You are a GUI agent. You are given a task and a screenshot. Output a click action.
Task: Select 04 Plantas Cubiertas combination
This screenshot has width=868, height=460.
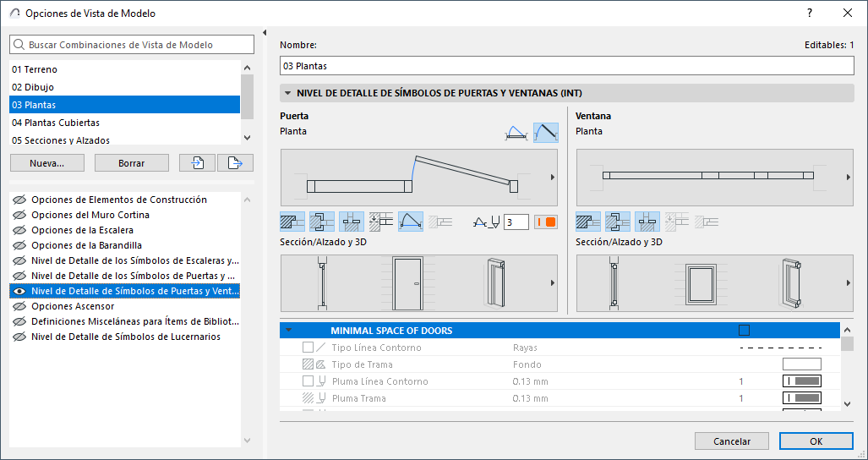(124, 123)
